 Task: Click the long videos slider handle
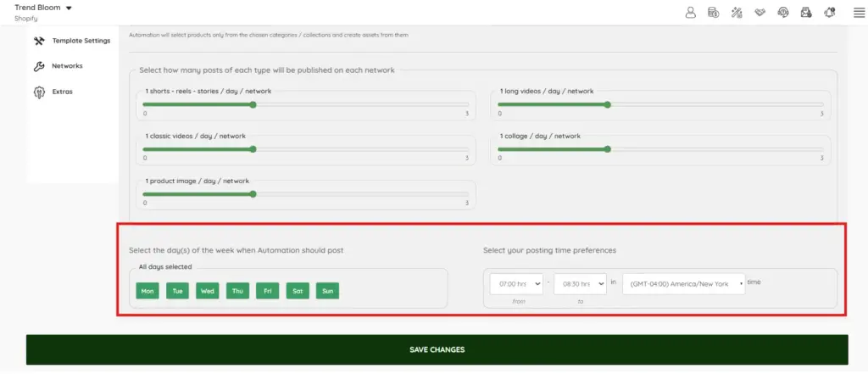point(607,104)
